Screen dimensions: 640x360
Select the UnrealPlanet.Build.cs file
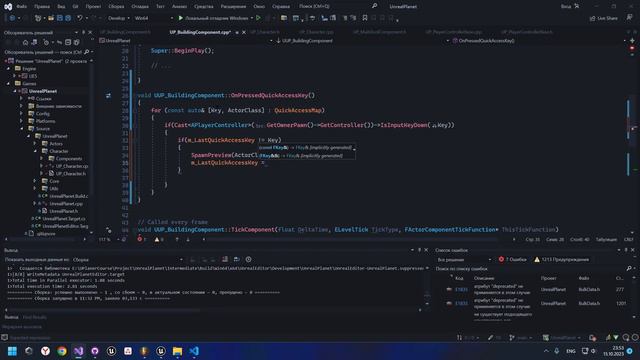tap(68, 196)
